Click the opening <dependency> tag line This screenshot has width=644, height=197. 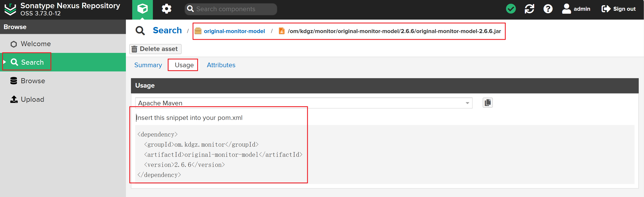tap(158, 134)
